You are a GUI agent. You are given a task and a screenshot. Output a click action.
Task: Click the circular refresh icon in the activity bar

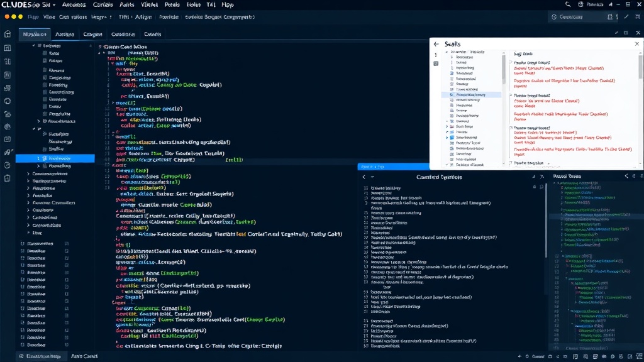8,101
